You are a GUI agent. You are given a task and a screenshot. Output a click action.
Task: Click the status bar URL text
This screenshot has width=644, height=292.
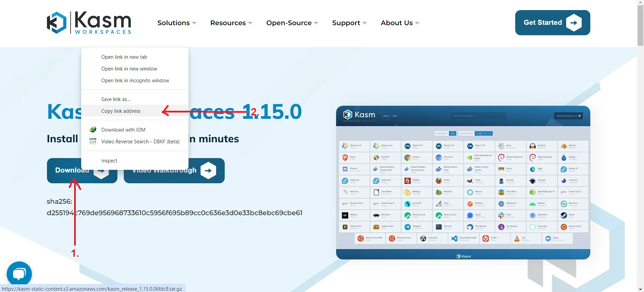pyautogui.click(x=92, y=289)
